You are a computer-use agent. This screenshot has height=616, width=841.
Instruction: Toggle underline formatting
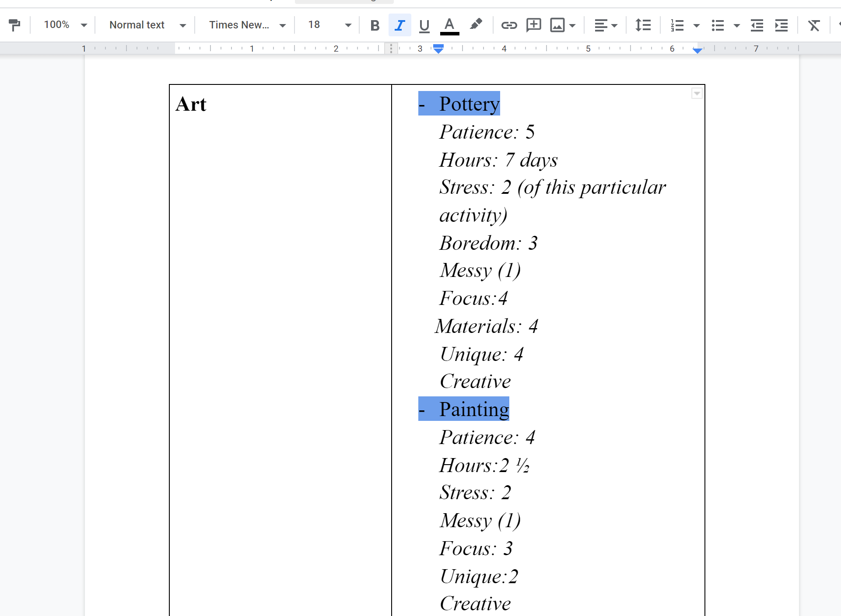[424, 25]
